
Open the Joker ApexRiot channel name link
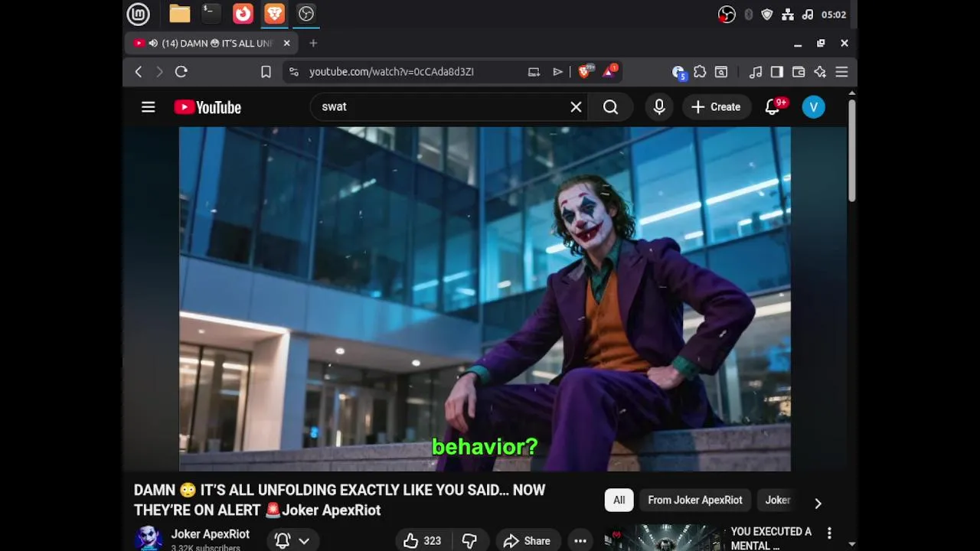[211, 534]
